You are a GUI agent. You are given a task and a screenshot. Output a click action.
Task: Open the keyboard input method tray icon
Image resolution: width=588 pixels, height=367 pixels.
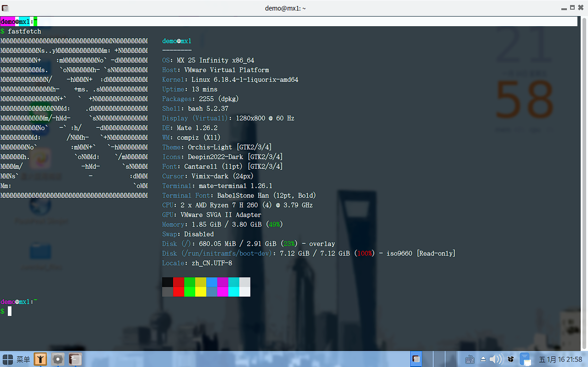point(470,360)
